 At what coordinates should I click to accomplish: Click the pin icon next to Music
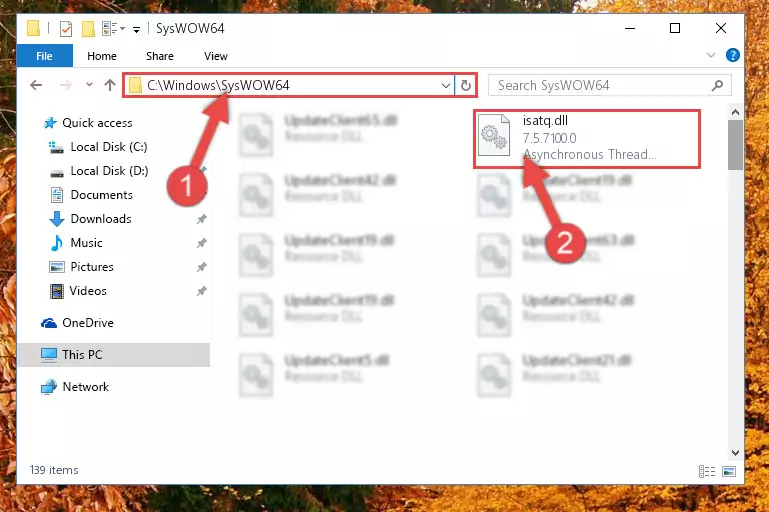point(202,243)
